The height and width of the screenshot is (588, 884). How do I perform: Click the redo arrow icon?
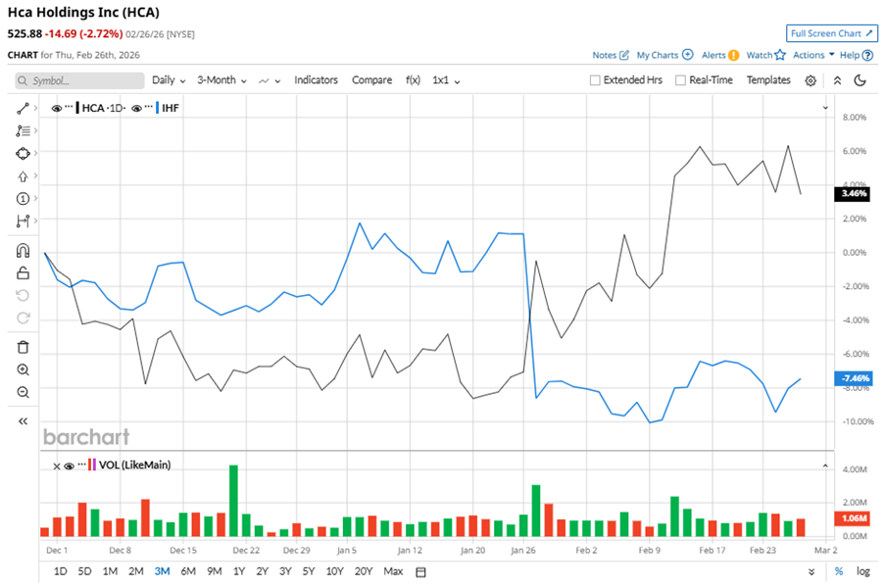pyautogui.click(x=23, y=318)
